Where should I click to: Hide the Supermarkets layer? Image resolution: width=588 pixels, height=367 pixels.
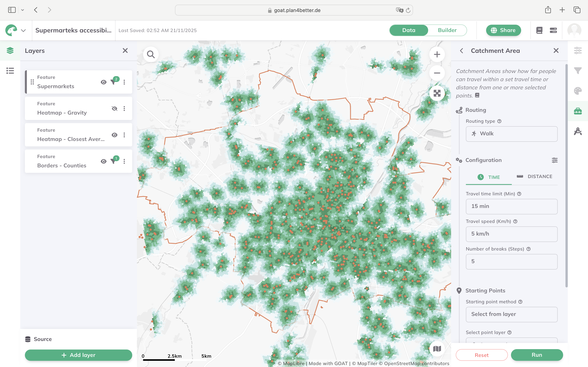(103, 82)
